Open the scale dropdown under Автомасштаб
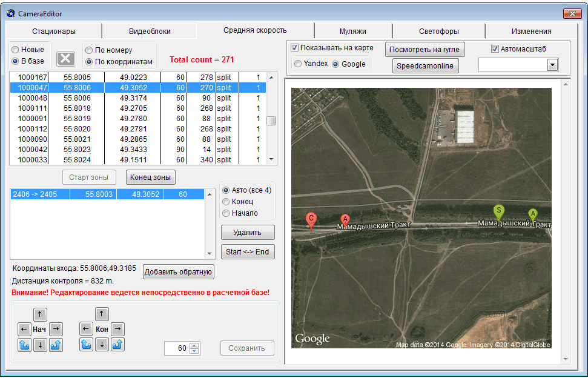The image size is (588, 378). tap(552, 65)
